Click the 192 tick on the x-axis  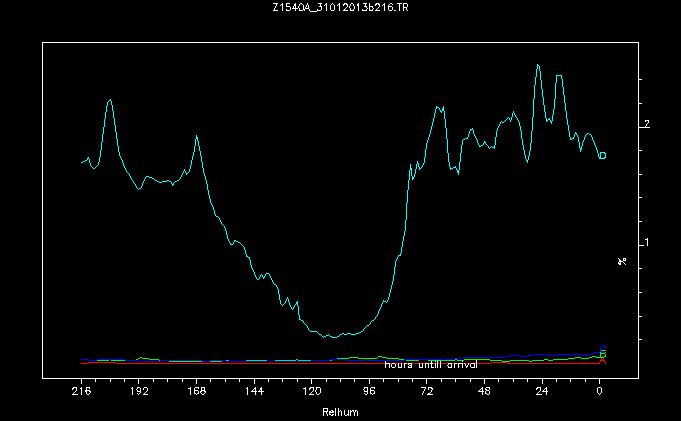coord(139,393)
